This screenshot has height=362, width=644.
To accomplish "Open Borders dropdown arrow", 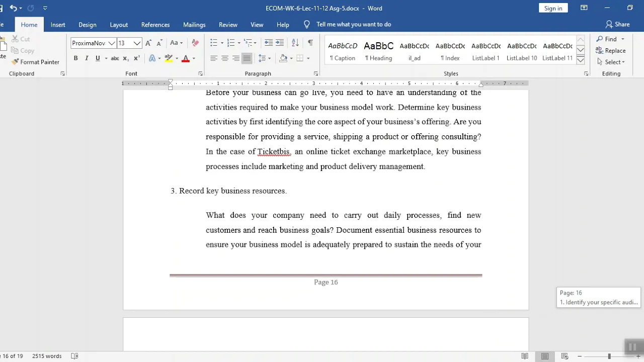I will point(308,58).
